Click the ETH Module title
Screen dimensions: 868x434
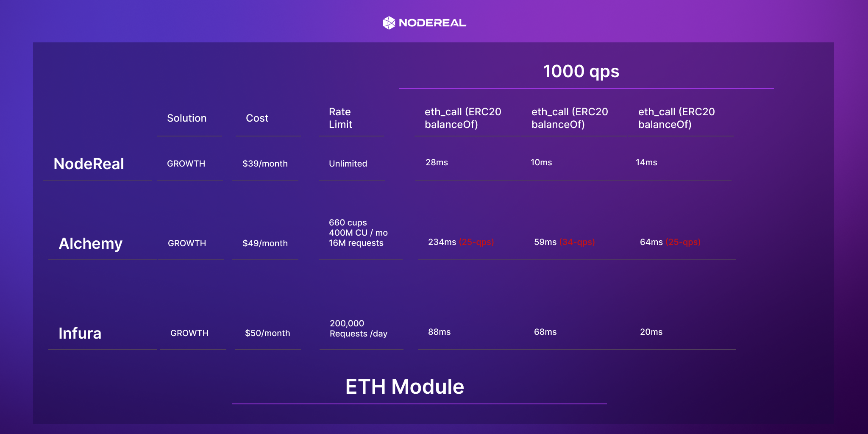(x=405, y=387)
